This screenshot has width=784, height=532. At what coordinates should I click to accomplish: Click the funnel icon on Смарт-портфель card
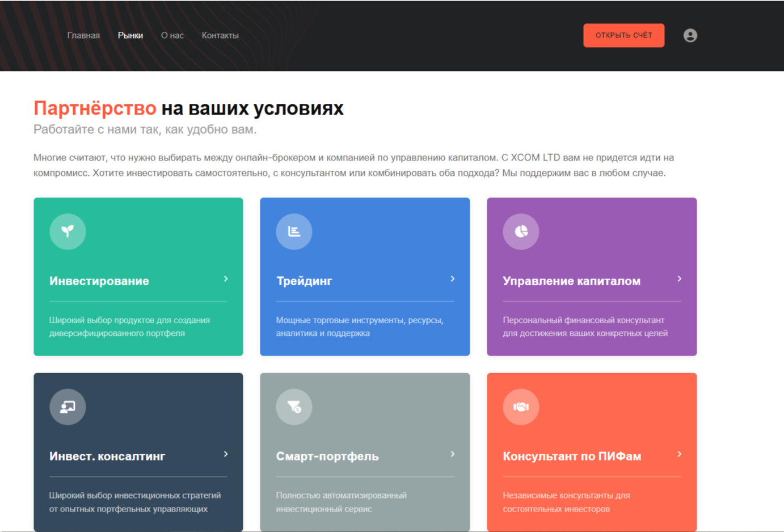294,407
